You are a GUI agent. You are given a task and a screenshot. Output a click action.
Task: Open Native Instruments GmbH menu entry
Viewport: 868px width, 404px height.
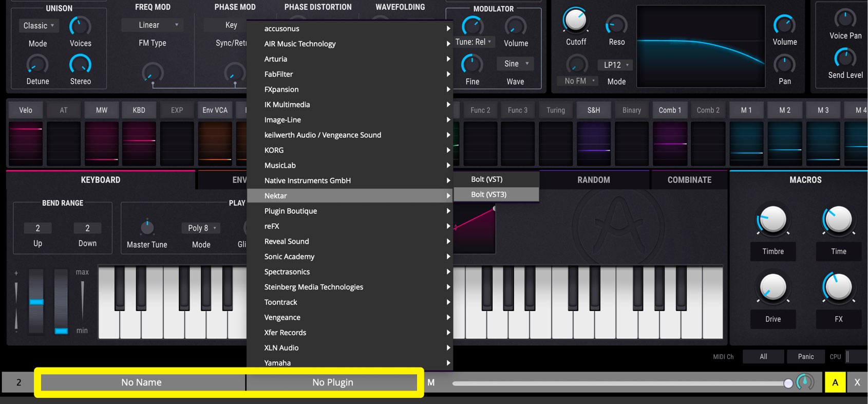tap(350, 180)
